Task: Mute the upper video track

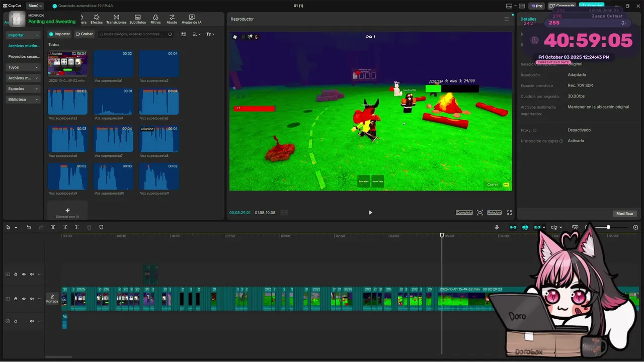Action: [32, 275]
